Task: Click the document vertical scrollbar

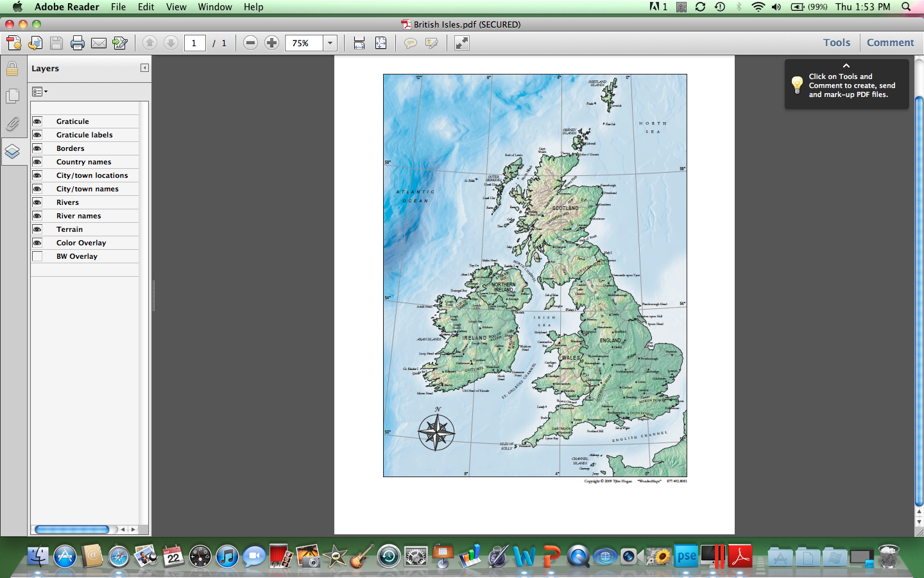Action: point(919,301)
